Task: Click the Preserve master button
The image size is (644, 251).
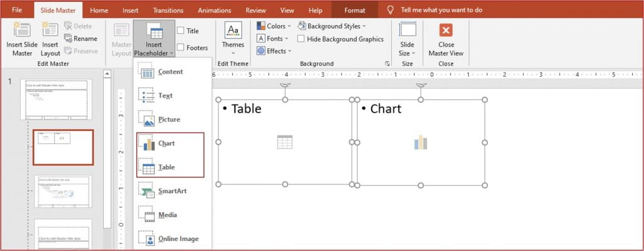Action: [x=80, y=51]
